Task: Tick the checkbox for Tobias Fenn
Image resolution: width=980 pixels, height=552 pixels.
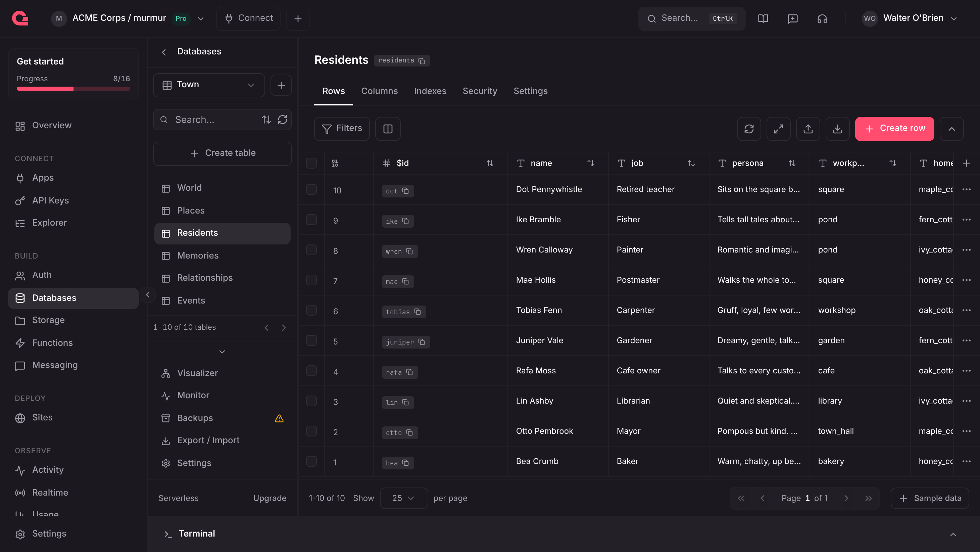Action: (x=311, y=310)
